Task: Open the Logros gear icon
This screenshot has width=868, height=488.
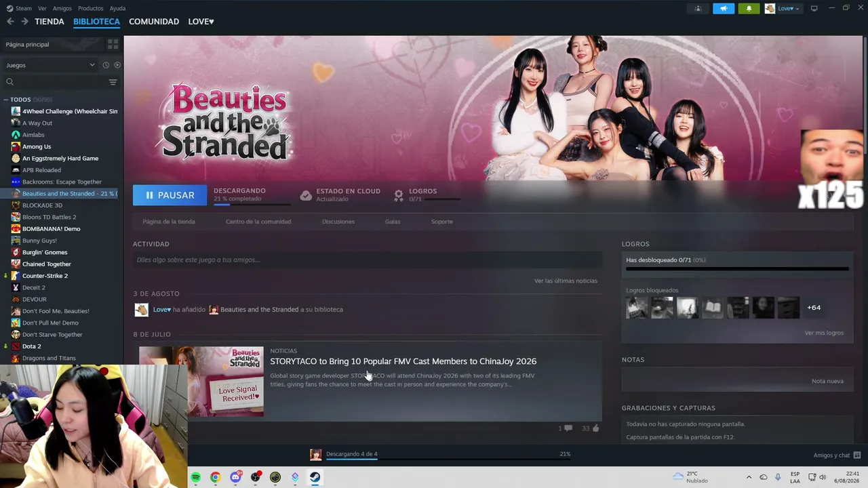Action: coord(399,195)
